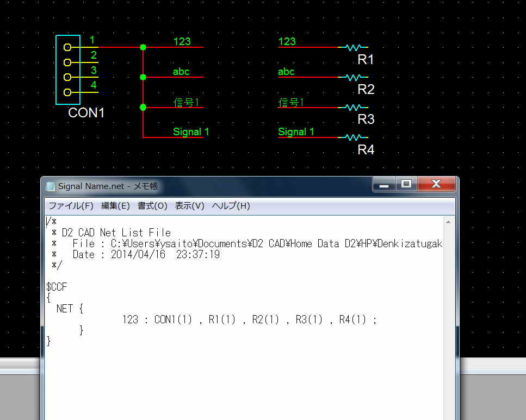This screenshot has width=526, height=420.
Task: Click the Signal 1 name near R4
Action: 296,131
